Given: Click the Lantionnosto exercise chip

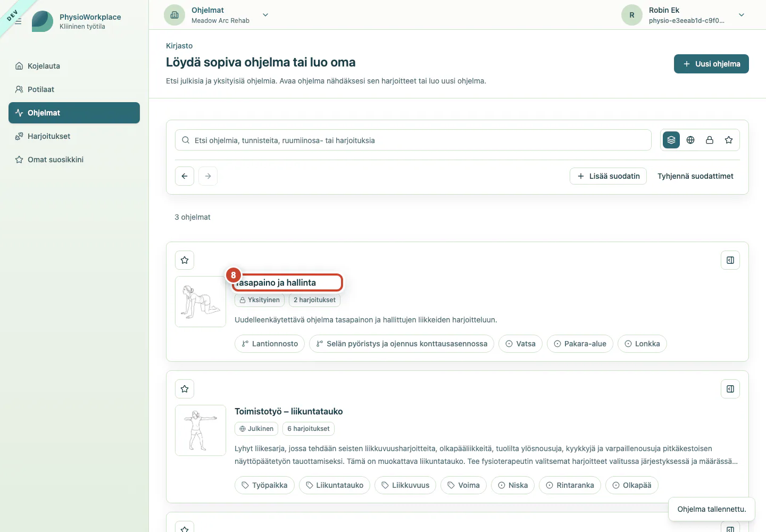Looking at the screenshot, I should tap(270, 344).
